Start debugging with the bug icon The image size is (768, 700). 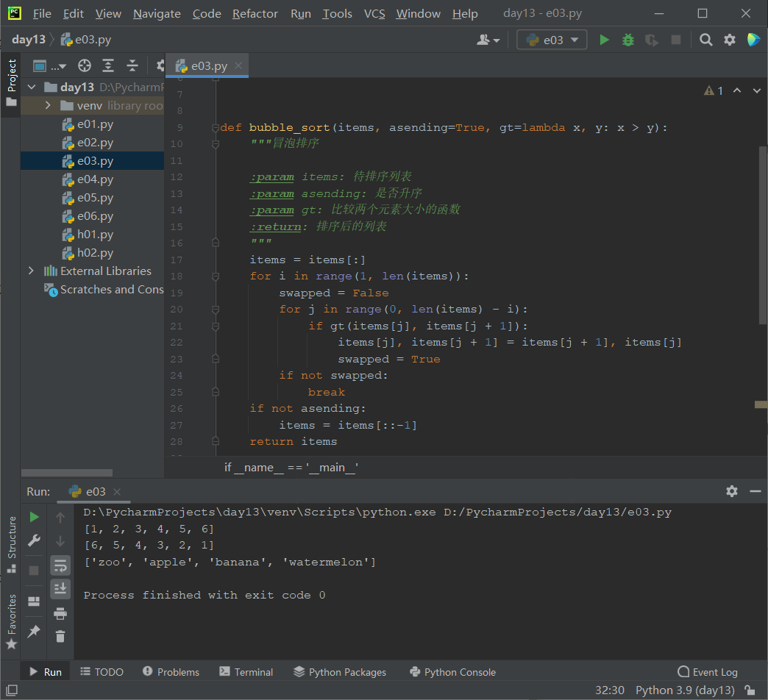(x=628, y=40)
